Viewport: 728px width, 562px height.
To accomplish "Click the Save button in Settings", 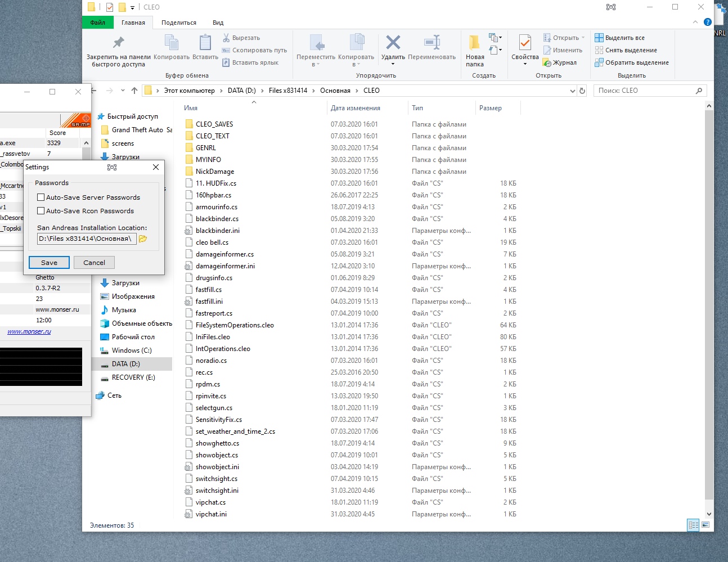I will 49,263.
